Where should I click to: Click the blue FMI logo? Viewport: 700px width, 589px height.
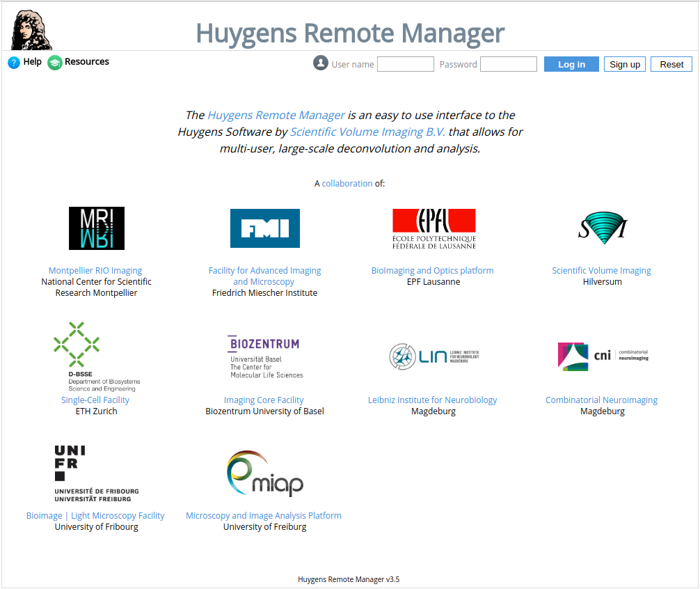265,228
